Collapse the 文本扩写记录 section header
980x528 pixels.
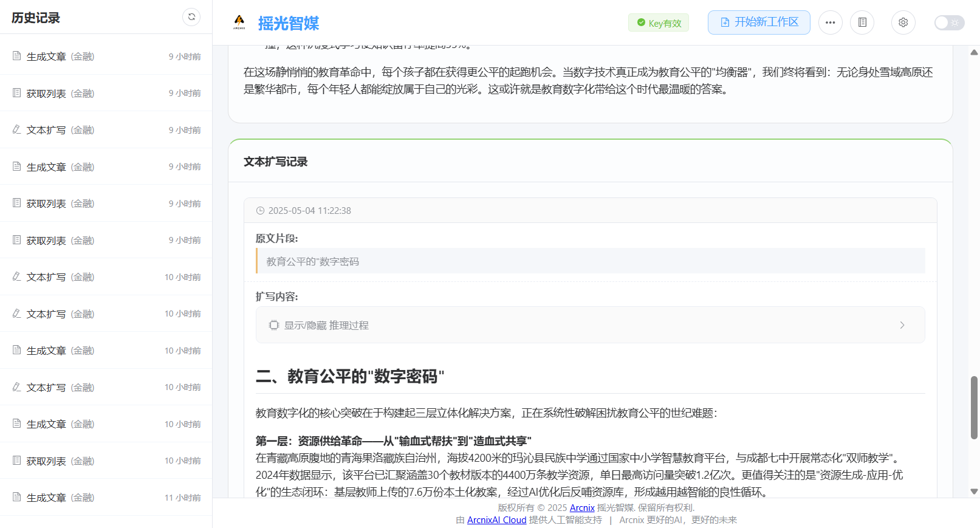pos(276,162)
